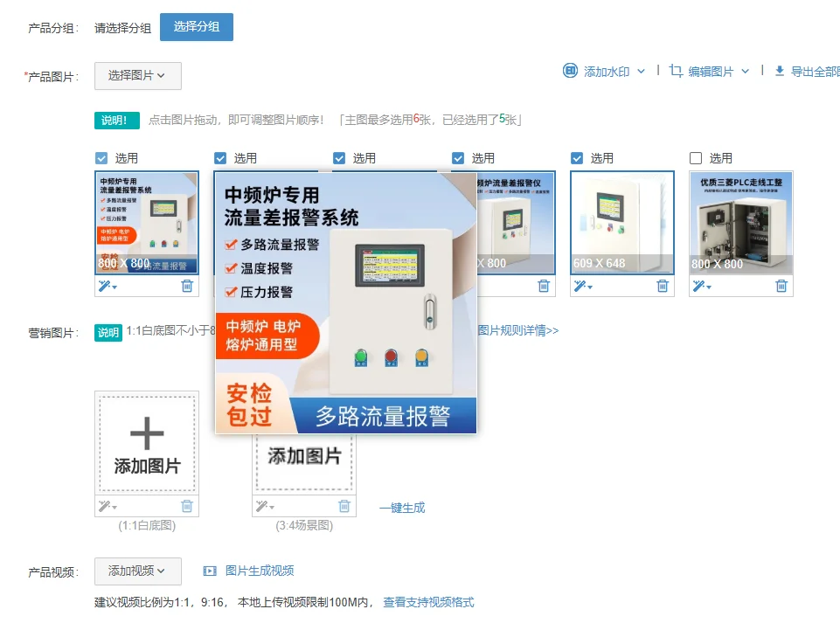This screenshot has width=840, height=623.
Task: Click trash icon under 1:1白底图 slot
Action: [187, 506]
